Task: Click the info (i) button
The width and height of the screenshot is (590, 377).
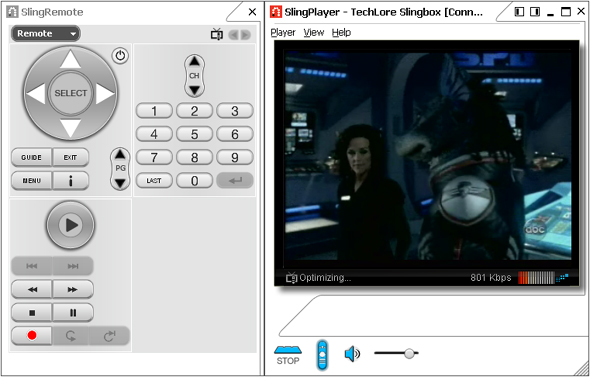Action: pos(70,181)
